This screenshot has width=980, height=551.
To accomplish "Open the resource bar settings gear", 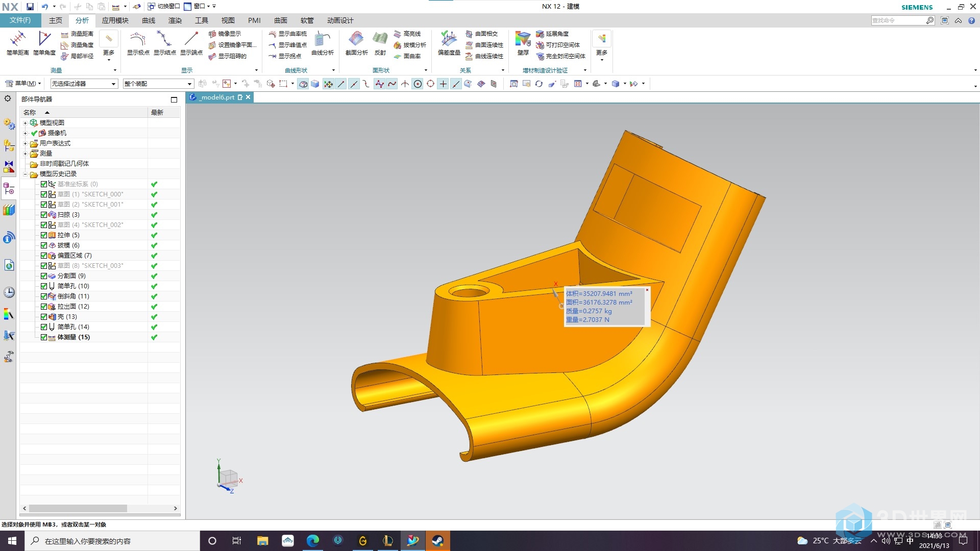I will [x=8, y=98].
